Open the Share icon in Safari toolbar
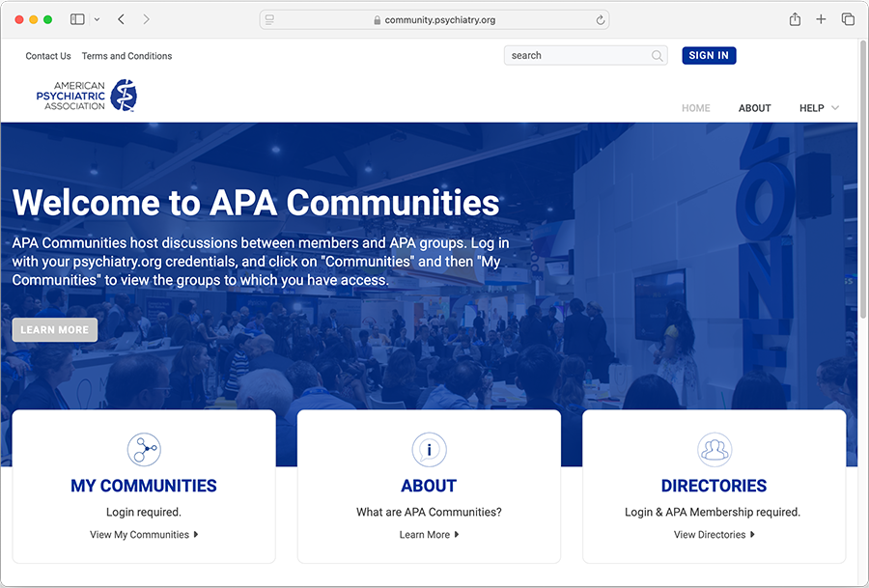This screenshot has width=869, height=588. tap(795, 19)
